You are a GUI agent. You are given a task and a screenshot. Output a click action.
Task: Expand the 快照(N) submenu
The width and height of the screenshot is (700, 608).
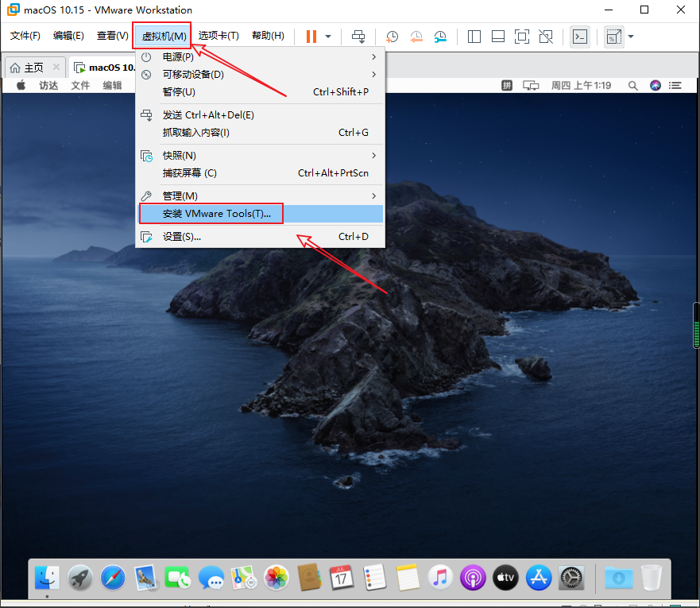click(261, 155)
